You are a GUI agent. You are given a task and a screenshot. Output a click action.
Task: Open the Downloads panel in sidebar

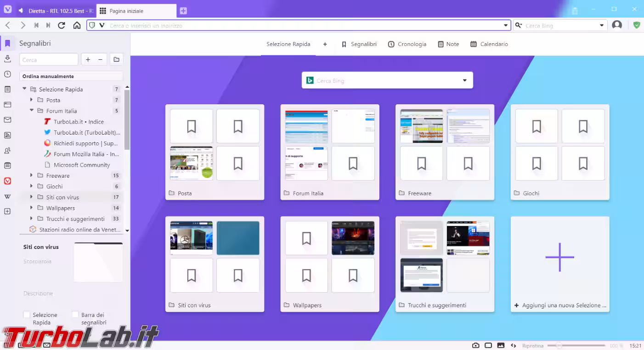7,59
